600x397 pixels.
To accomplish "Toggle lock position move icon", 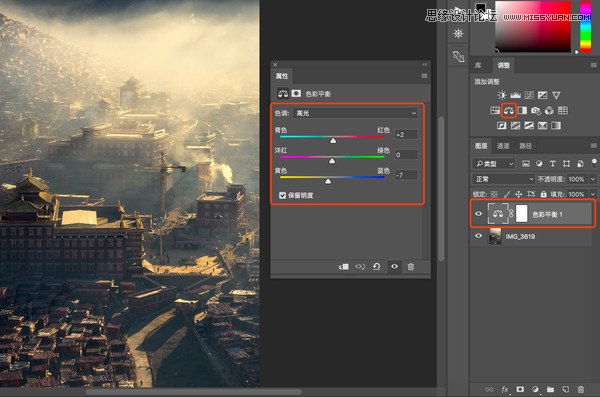I will (x=518, y=194).
